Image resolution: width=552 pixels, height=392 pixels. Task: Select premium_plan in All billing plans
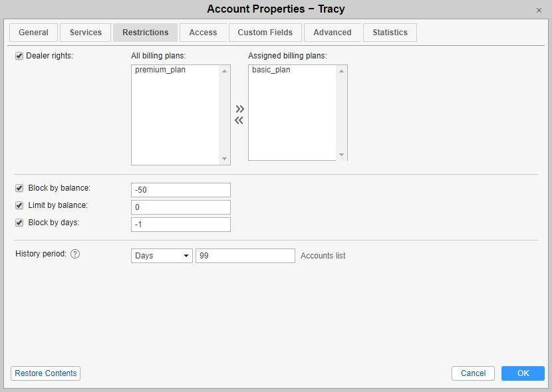point(160,70)
